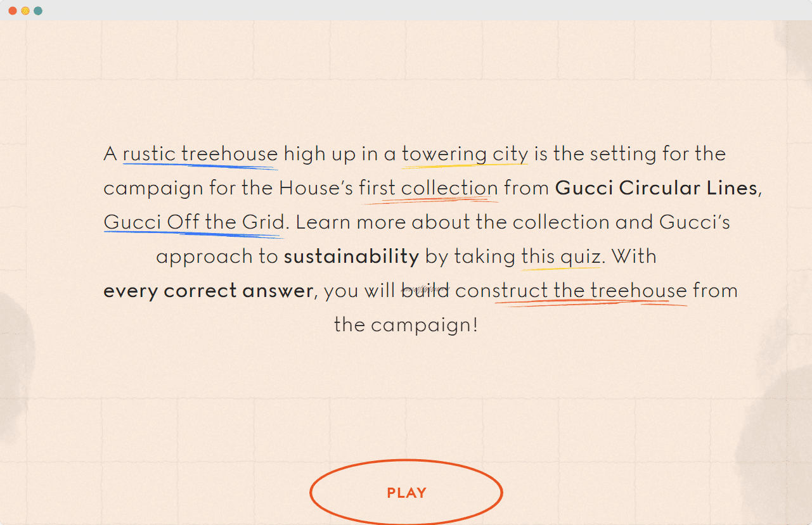
Task: Maximize the window with the green dot
Action: (x=38, y=11)
